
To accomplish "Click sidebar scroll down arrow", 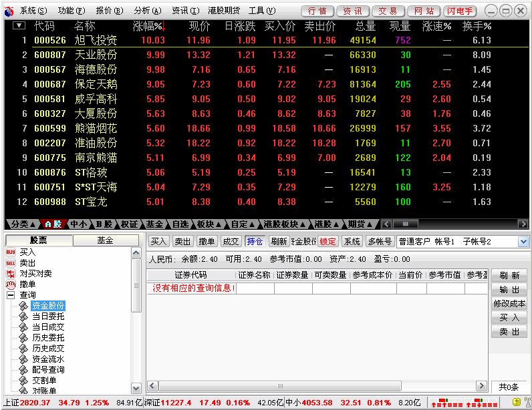I will 136,388.
